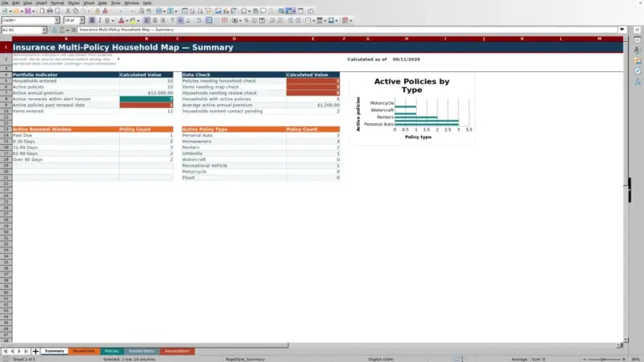
Task: Open sidebar Styles panel icon
Action: pyautogui.click(x=637, y=50)
